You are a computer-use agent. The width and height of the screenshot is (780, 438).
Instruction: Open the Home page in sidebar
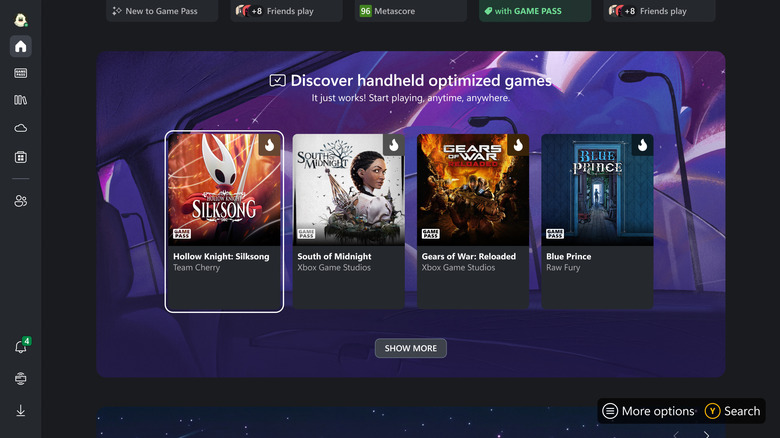21,46
